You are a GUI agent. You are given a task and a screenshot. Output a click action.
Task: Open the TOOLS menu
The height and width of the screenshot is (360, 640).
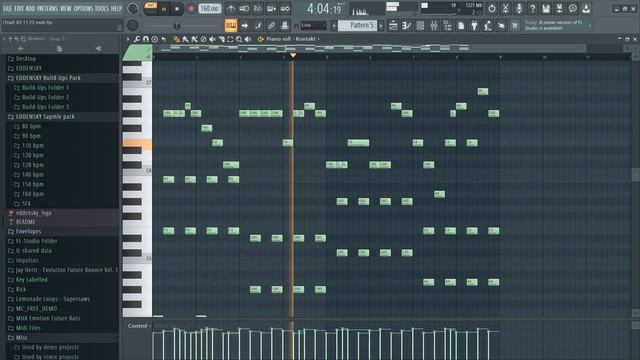tap(102, 8)
